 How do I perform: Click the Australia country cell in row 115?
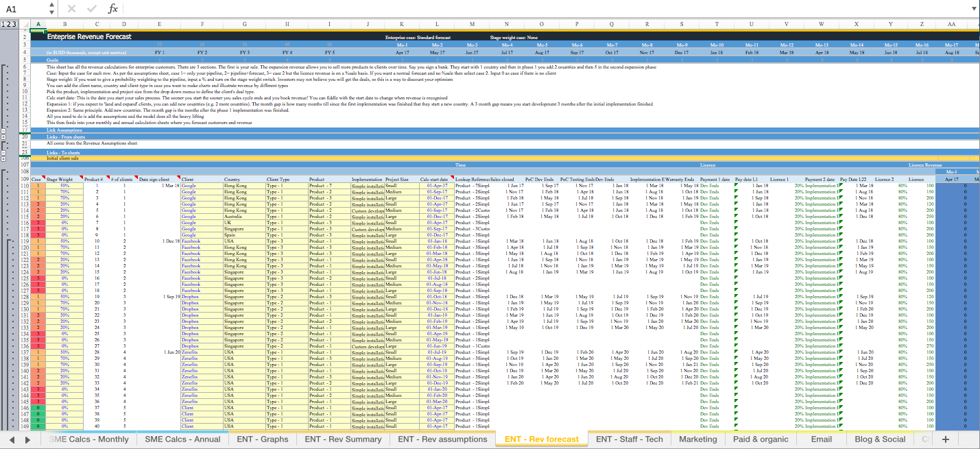244,217
